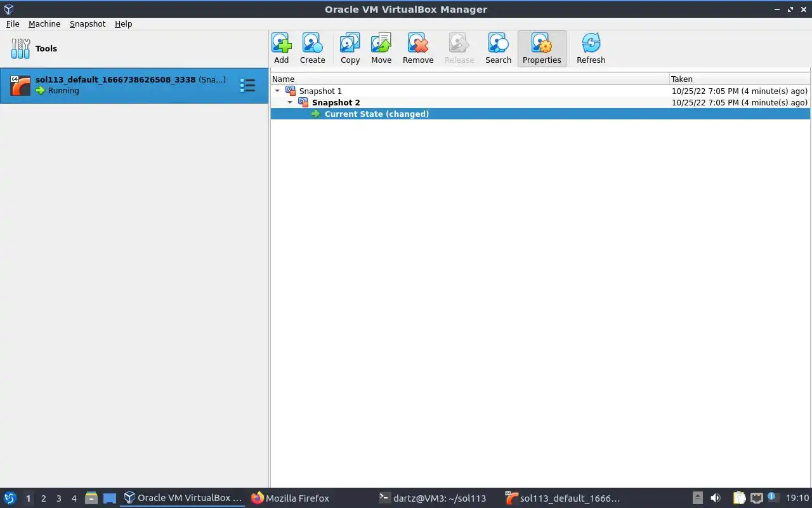Select the Snapshot 2 row
The height and width of the screenshot is (508, 812).
(540, 102)
